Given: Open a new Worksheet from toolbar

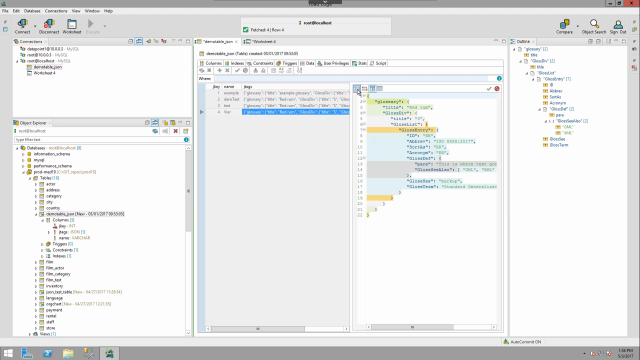Looking at the screenshot, I should [x=72, y=26].
